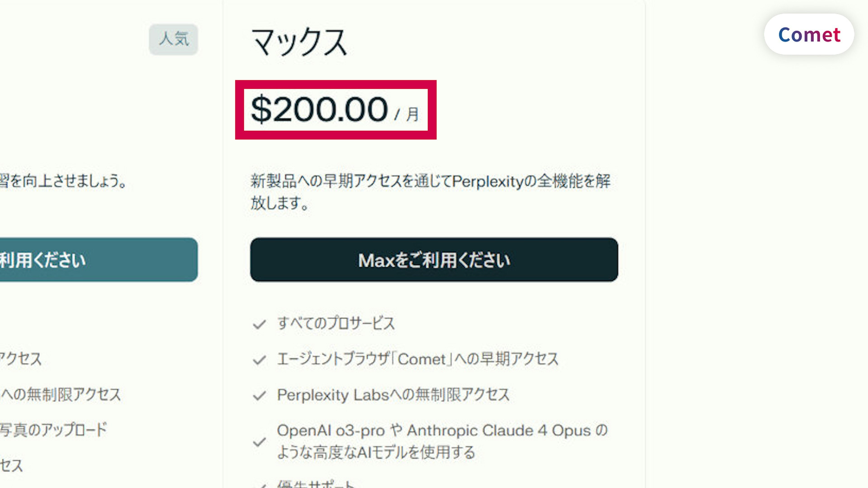Click the checkmark beside Comet early access feature
The width and height of the screenshot is (868, 488).
coord(259,360)
